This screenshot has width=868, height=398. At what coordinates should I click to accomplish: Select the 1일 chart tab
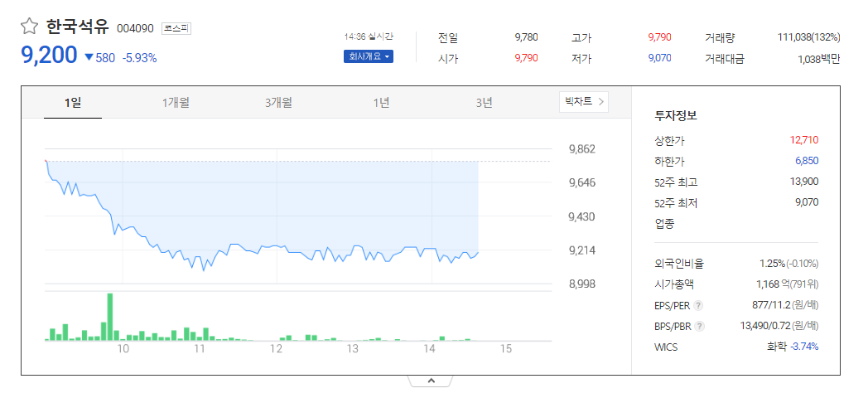coord(73,103)
